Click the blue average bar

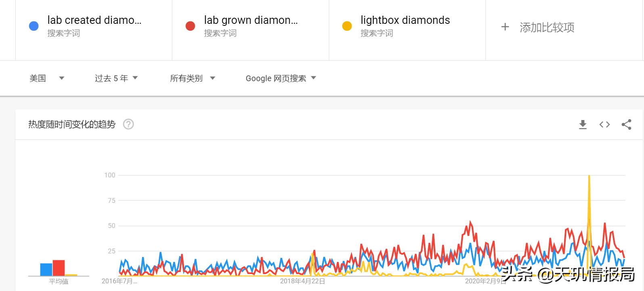pyautogui.click(x=46, y=270)
